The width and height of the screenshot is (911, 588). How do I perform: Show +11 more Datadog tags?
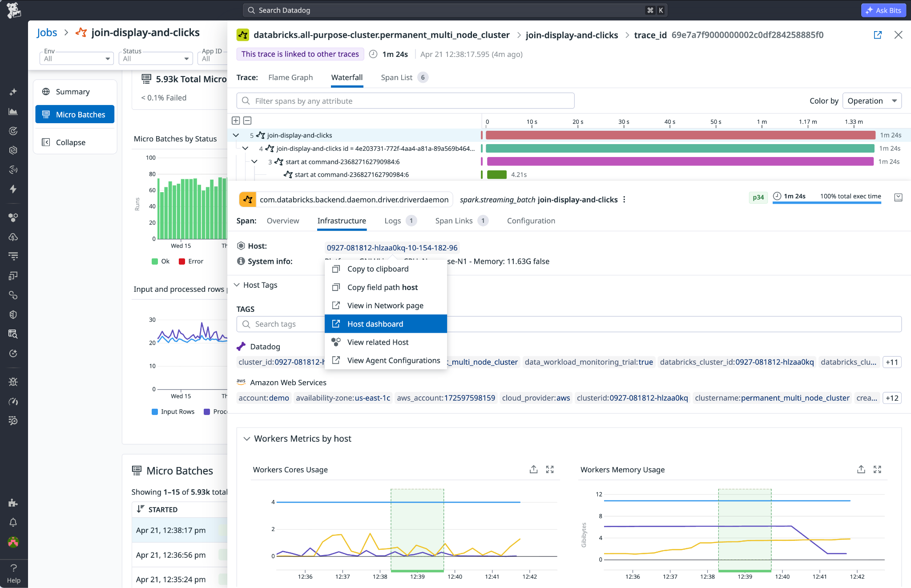[x=891, y=362]
